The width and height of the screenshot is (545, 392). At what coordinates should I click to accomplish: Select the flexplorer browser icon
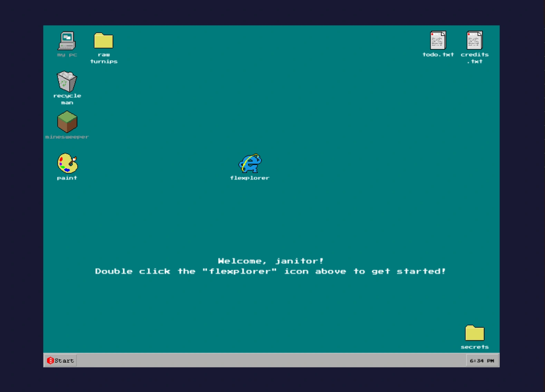(250, 163)
